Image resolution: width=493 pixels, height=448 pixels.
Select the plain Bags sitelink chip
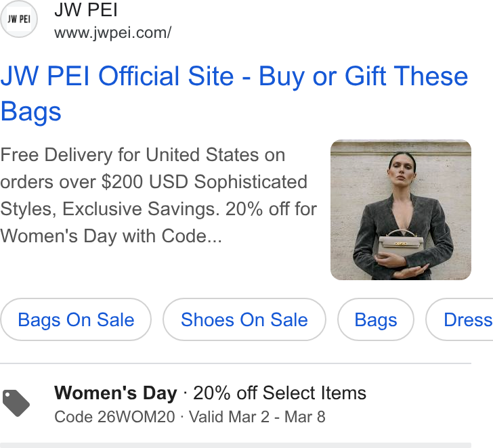(376, 319)
